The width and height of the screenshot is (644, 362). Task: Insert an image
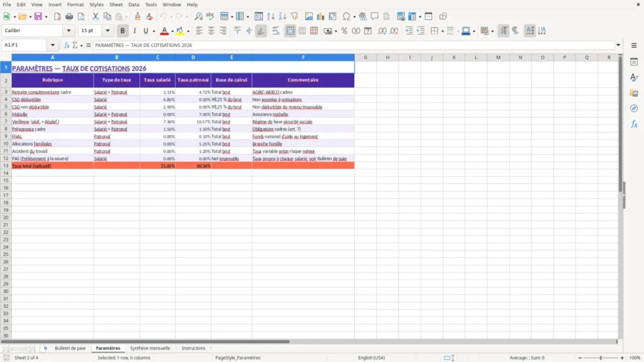point(309,16)
